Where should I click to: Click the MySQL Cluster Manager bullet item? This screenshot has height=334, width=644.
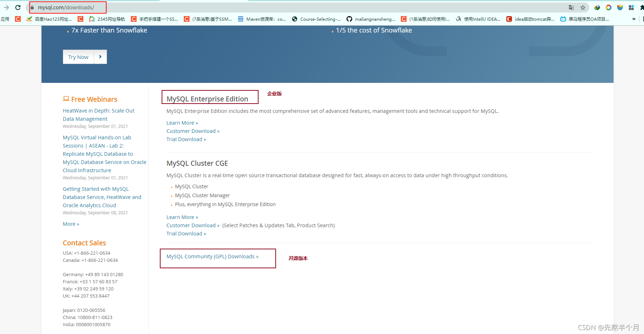coord(202,195)
